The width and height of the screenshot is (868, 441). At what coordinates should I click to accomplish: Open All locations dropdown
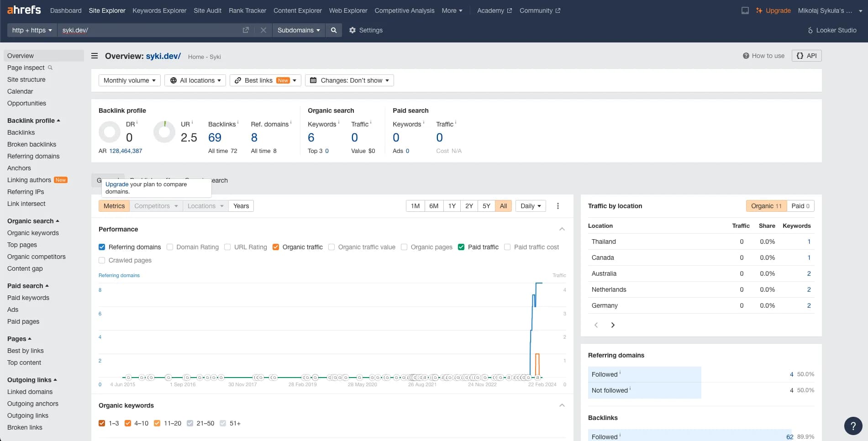click(x=195, y=80)
